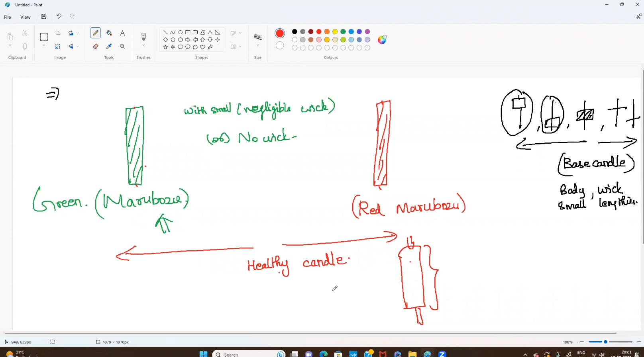Undo the last stroke
Screen dimensions: 644x357
59,17
